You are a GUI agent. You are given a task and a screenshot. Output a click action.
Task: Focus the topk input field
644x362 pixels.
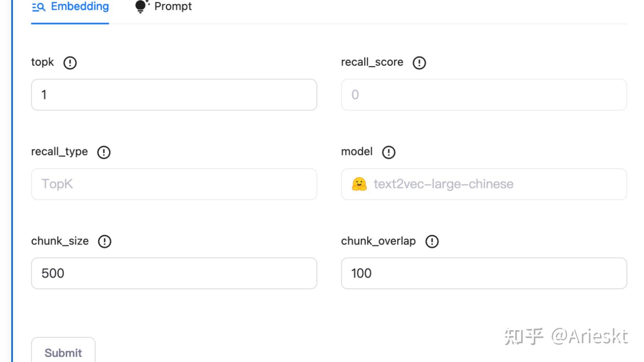(174, 95)
